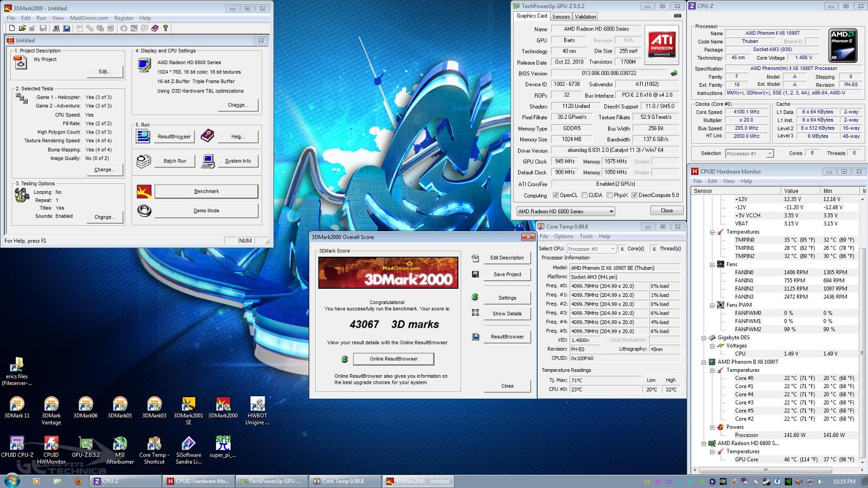
Task: Click the AMD Phenom II logo in CPU-Z
Action: click(x=843, y=46)
